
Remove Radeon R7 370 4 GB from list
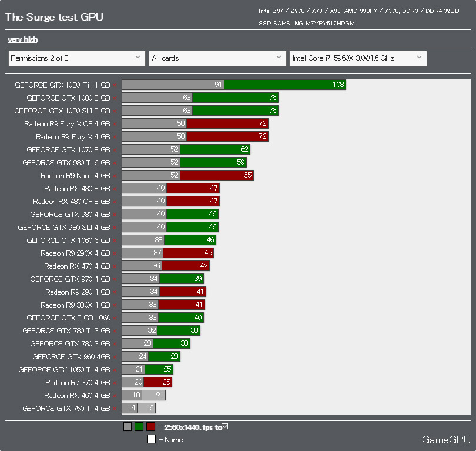pos(115,383)
